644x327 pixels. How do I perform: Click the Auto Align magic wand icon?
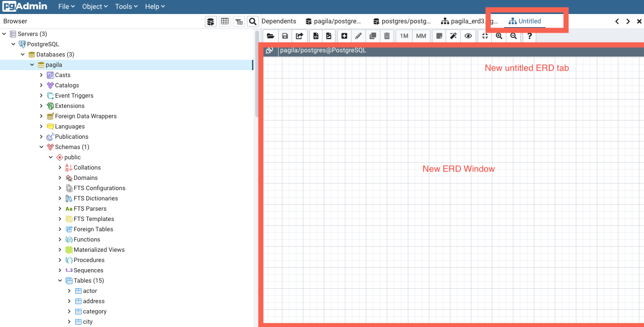pos(453,36)
